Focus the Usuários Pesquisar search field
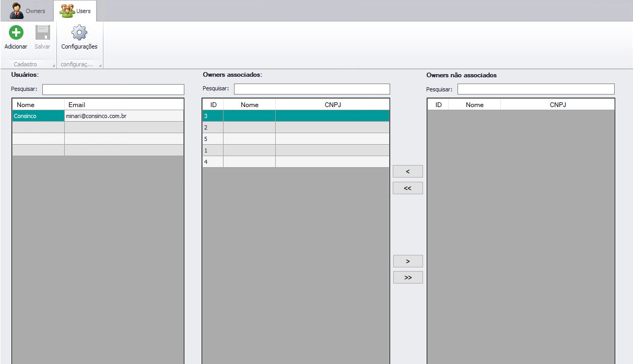Image resolution: width=633 pixels, height=364 pixels. tap(113, 89)
